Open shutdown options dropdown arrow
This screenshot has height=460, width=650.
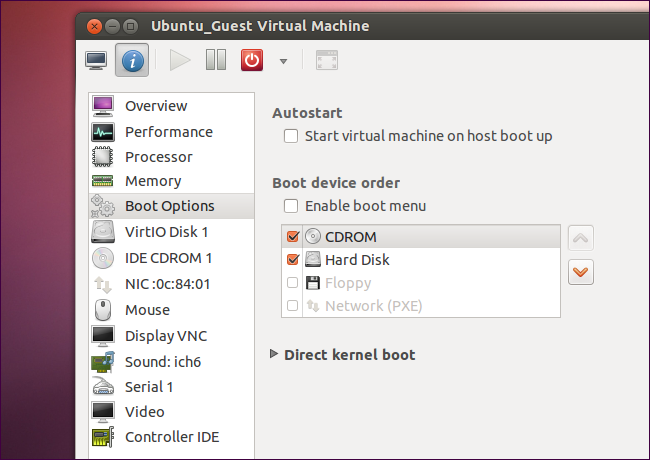coord(283,61)
